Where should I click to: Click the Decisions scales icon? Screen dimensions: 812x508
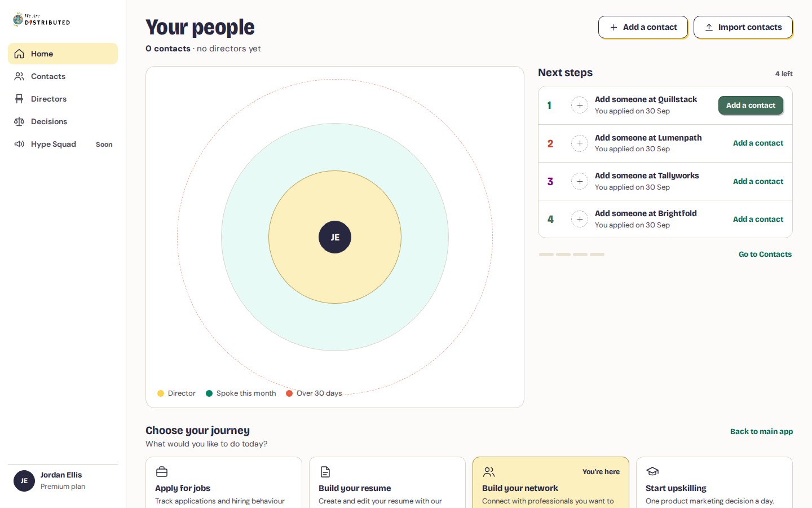click(x=19, y=121)
